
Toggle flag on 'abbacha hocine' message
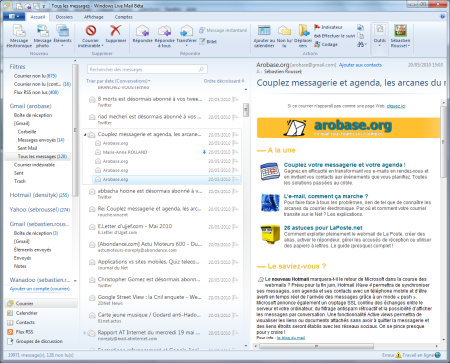click(x=236, y=191)
